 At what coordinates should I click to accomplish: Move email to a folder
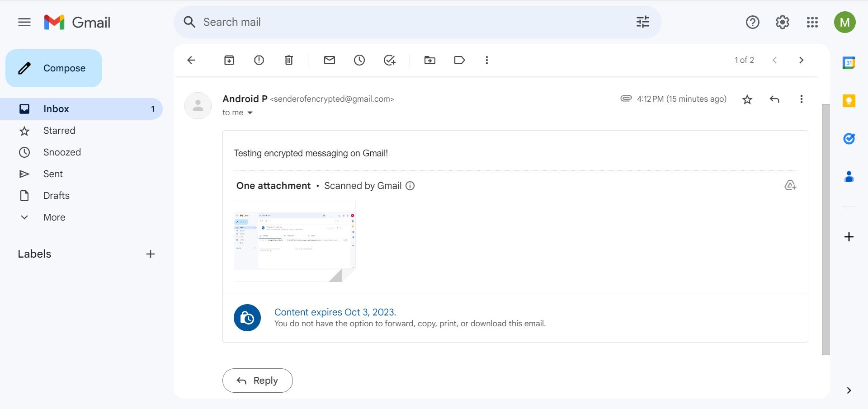[430, 60]
